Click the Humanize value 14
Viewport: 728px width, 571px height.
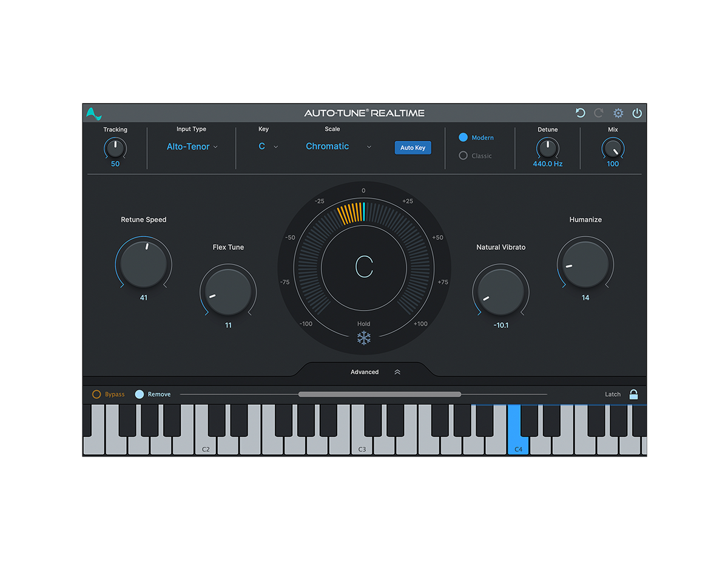pos(585,298)
